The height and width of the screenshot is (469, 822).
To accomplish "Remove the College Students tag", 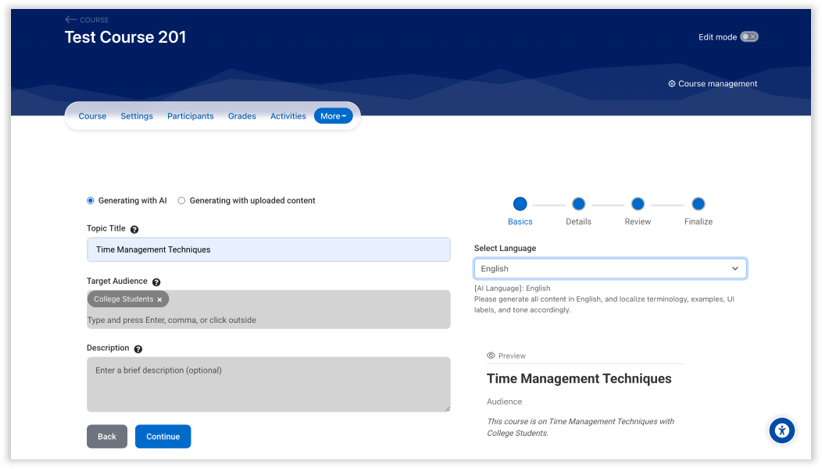I will click(159, 300).
